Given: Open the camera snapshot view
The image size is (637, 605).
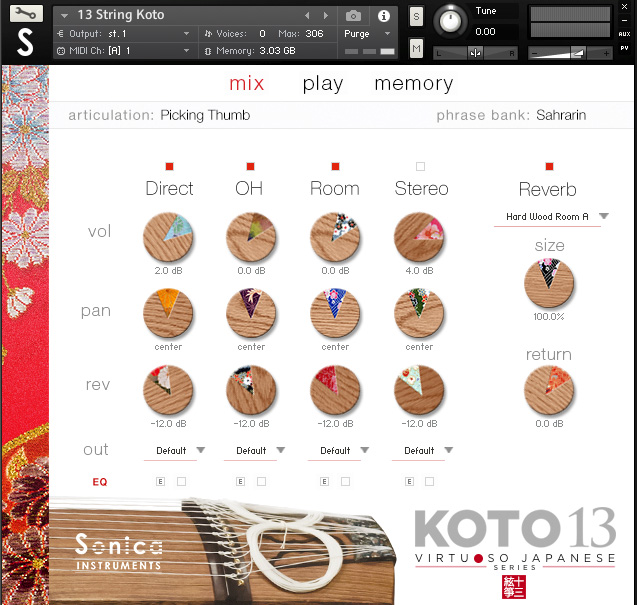Looking at the screenshot, I should click(353, 16).
